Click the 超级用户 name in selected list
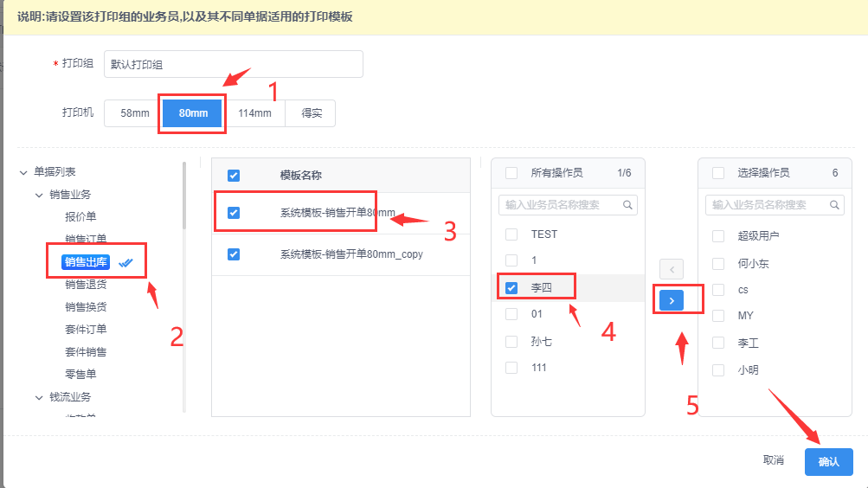The height and width of the screenshot is (488, 868). (758, 235)
